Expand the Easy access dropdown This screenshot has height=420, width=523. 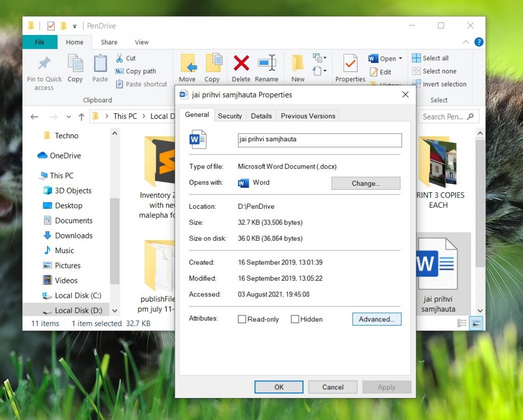point(320,70)
